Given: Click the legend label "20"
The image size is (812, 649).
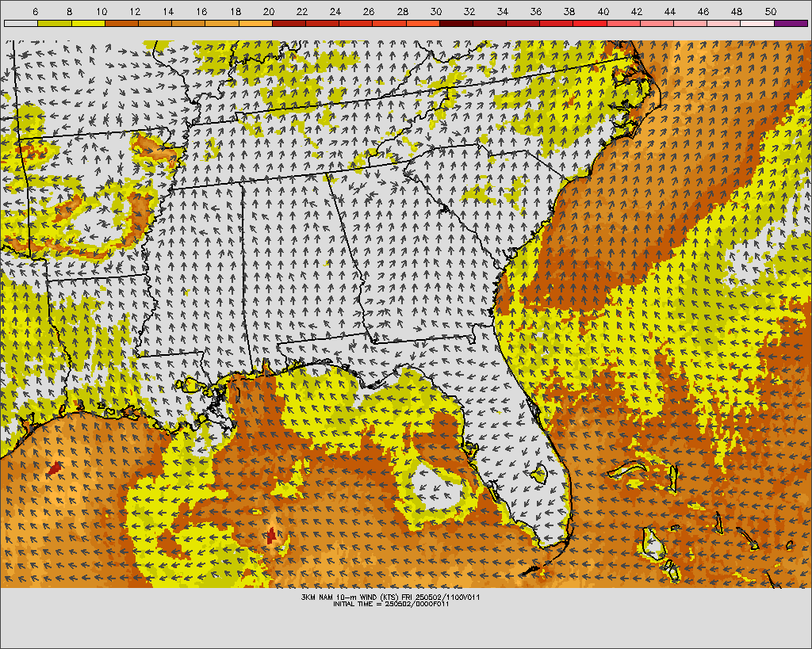Looking at the screenshot, I should coord(269,11).
